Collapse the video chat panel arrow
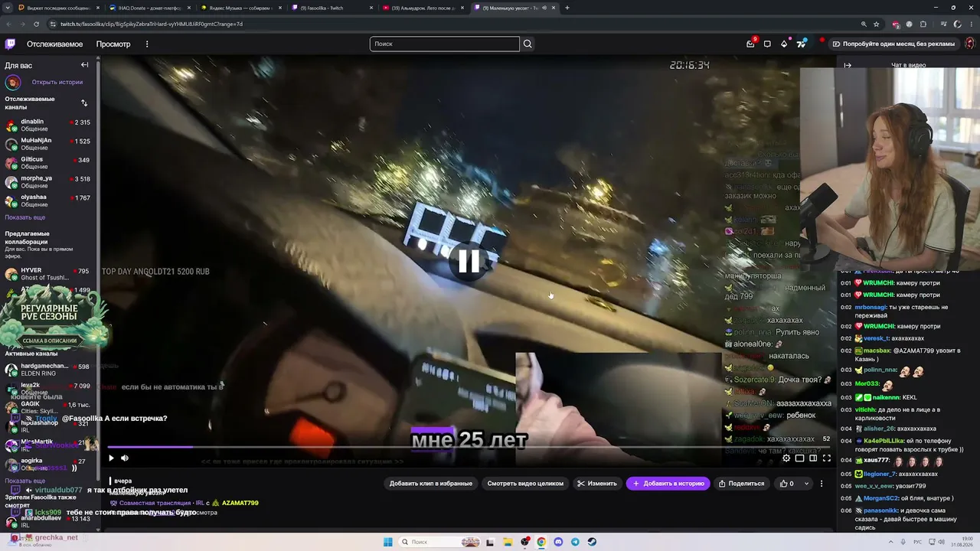980x551 pixels. pyautogui.click(x=848, y=65)
